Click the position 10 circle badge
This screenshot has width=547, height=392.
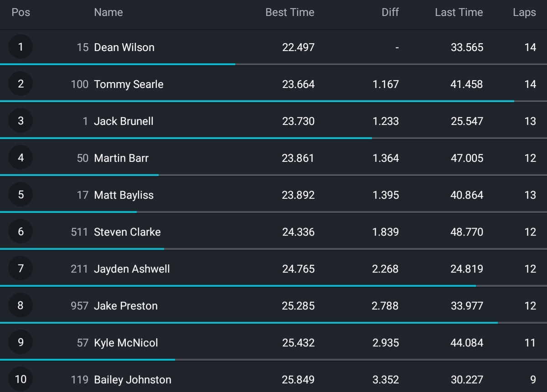point(21,379)
